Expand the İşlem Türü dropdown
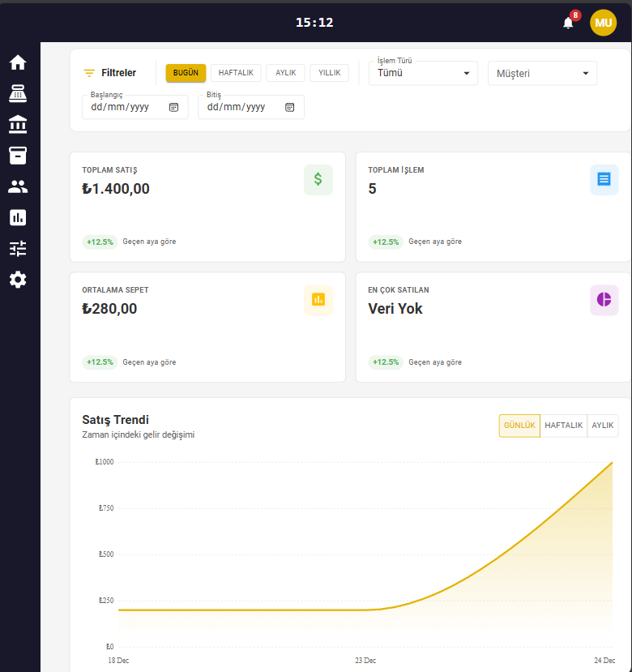The image size is (632, 672). tap(423, 73)
